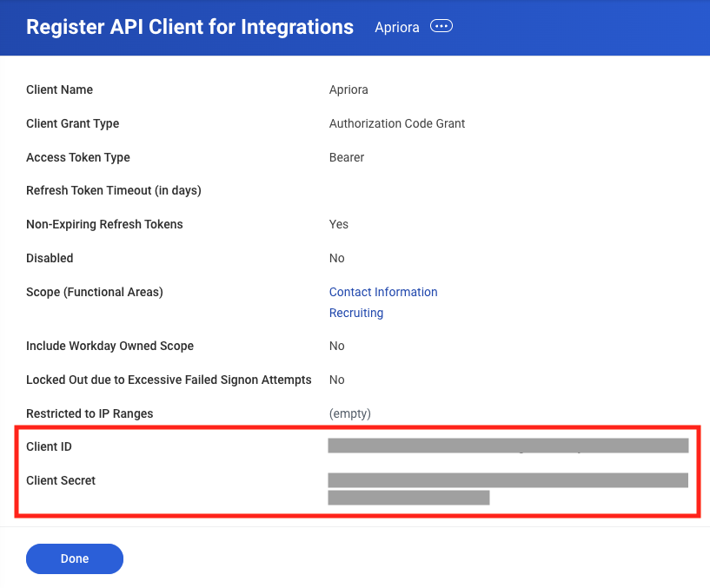This screenshot has width=710, height=588.
Task: Select the Bearer token type value
Action: [x=347, y=157]
